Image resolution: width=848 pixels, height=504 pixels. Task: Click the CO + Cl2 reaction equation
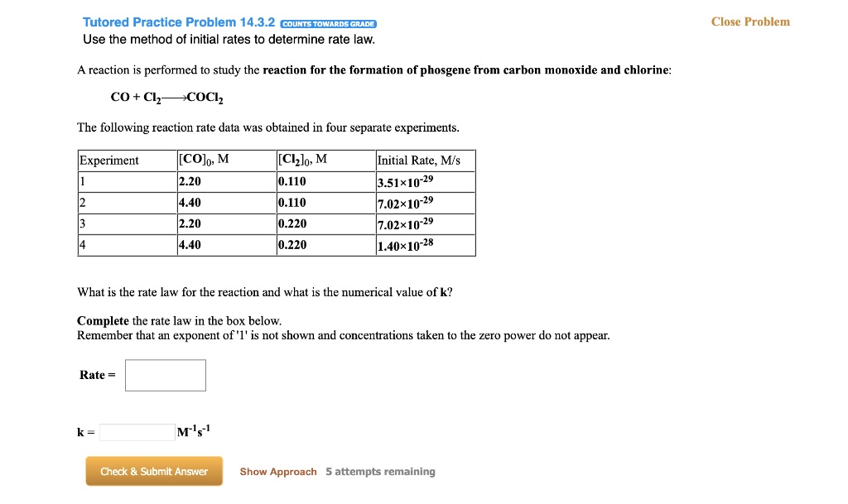pos(167,98)
